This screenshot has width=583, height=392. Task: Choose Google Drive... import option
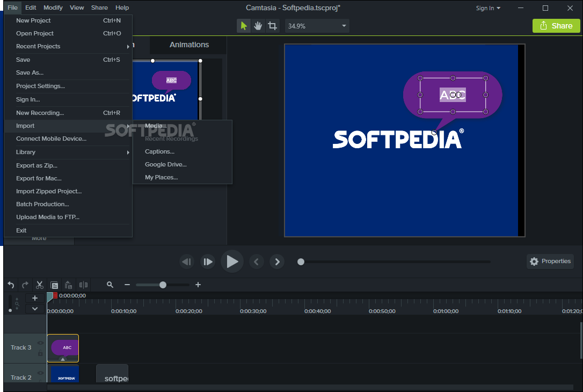click(183, 164)
